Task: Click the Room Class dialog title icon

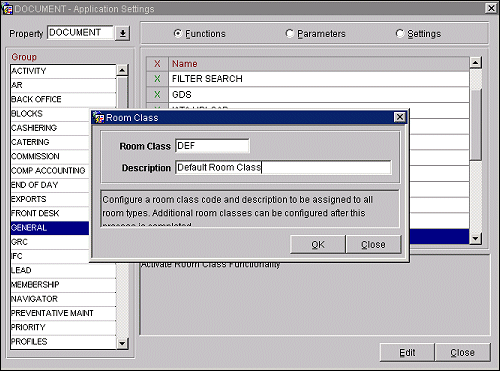Action: pyautogui.click(x=98, y=118)
